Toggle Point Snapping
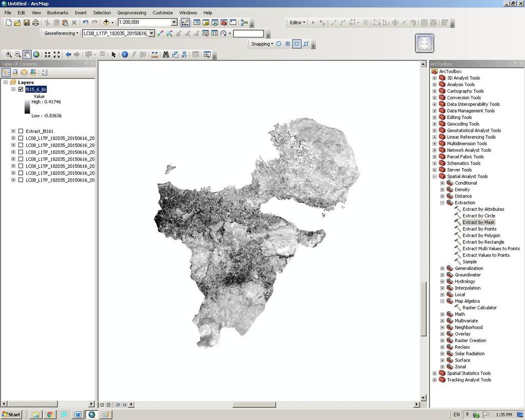The width and height of the screenshot is (525, 420). click(278, 44)
